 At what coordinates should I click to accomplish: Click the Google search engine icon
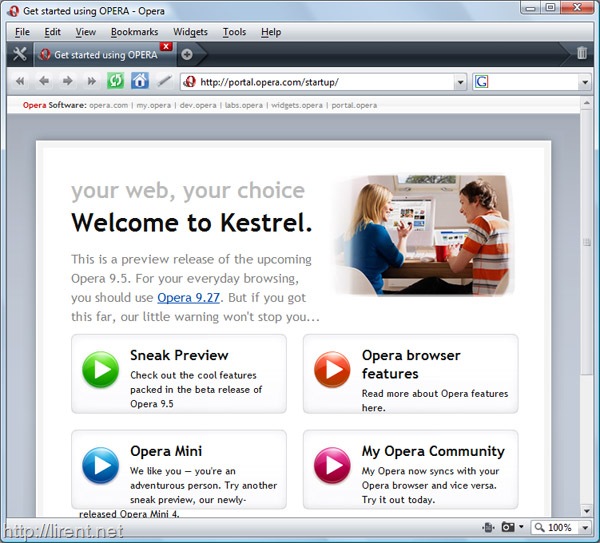481,82
